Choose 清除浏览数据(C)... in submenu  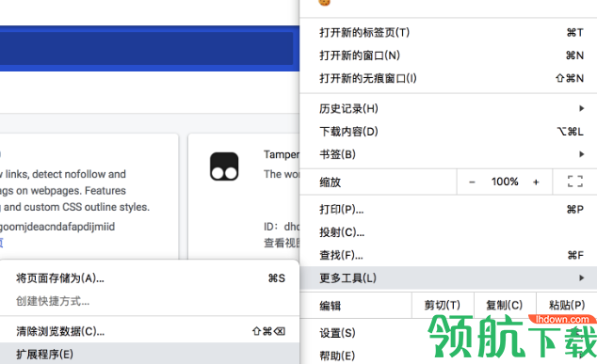click(149, 331)
